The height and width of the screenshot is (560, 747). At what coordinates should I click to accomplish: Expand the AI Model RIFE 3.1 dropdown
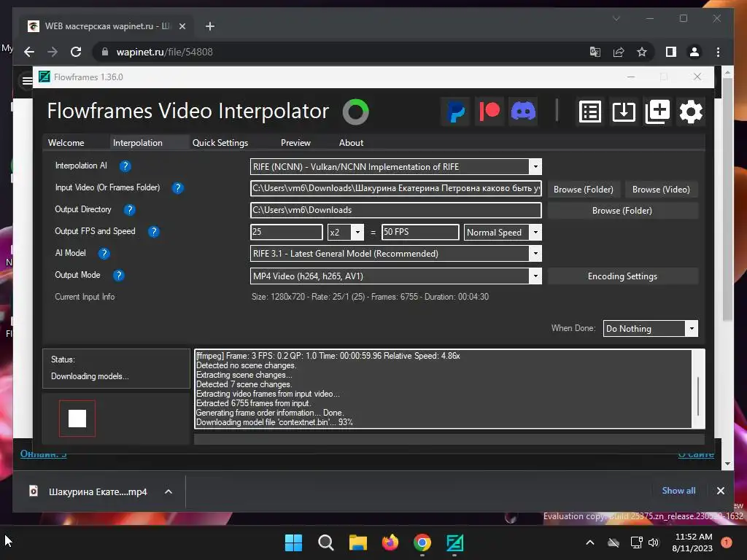point(535,253)
